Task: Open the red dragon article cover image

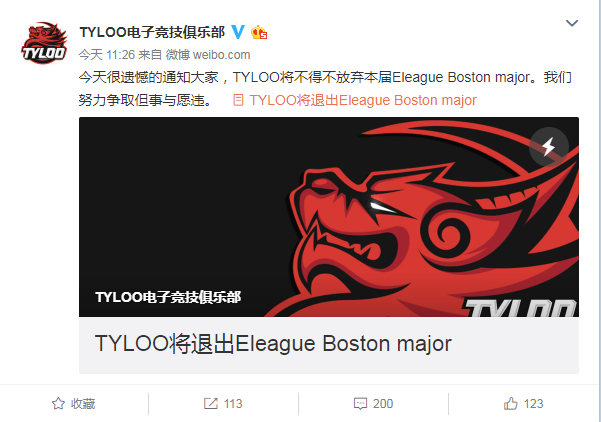Action: (329, 217)
